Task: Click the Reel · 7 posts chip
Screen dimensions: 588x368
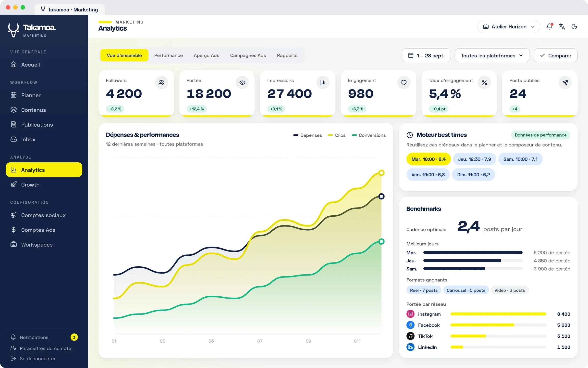Action: pyautogui.click(x=424, y=290)
